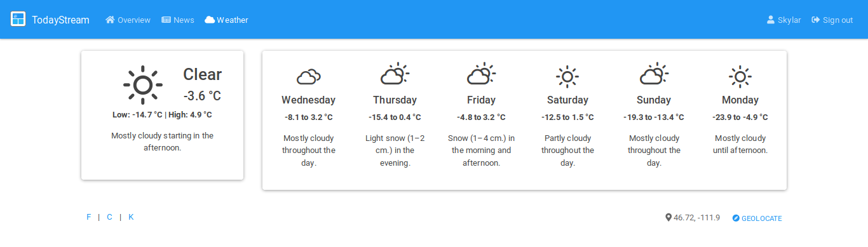Click the large Clear sun icon
Screen dimensions: 868x247
143,84
